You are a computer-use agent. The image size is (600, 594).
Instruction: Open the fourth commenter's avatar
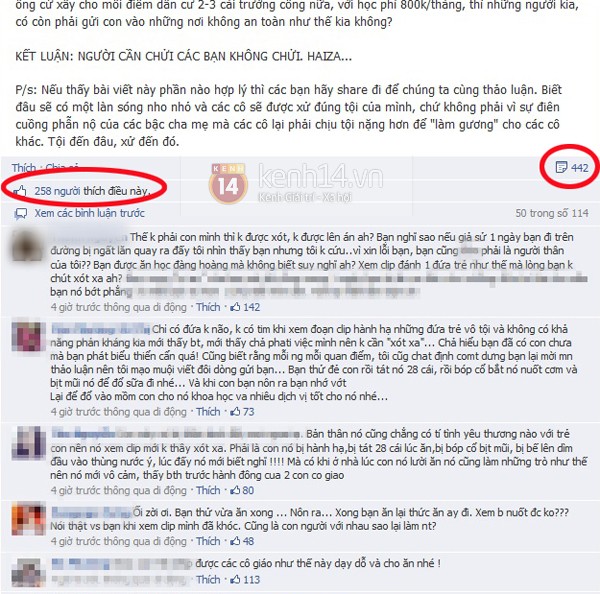point(28,519)
